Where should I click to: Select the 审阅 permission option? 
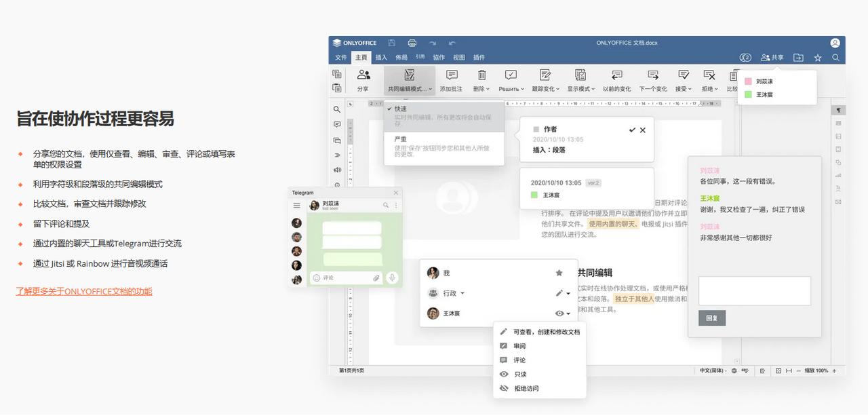click(540, 346)
